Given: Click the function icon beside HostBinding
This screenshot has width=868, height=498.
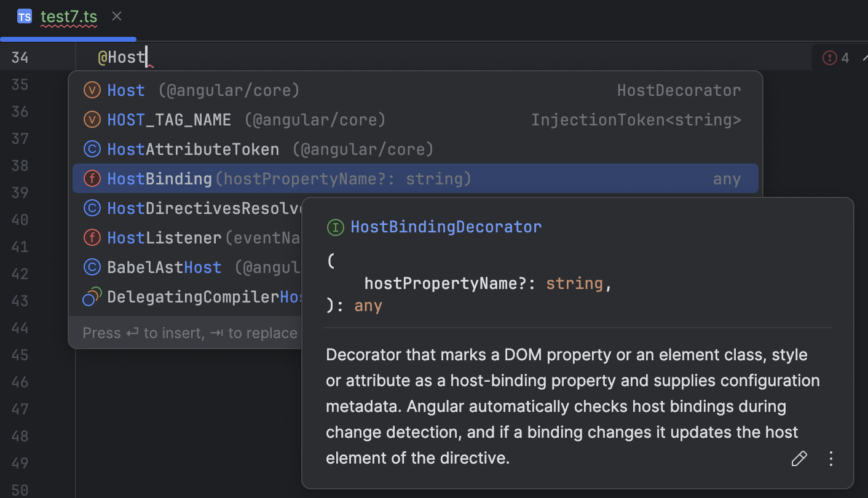Looking at the screenshot, I should (91, 178).
